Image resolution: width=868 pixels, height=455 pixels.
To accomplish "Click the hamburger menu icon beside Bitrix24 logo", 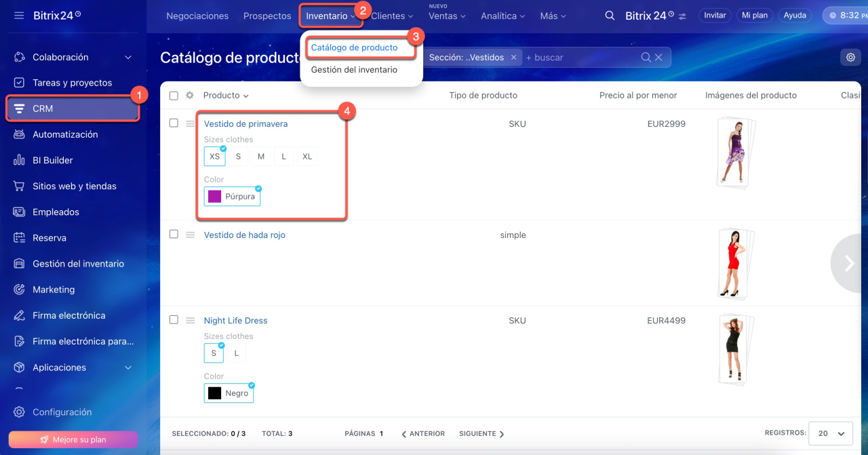I will click(x=19, y=15).
